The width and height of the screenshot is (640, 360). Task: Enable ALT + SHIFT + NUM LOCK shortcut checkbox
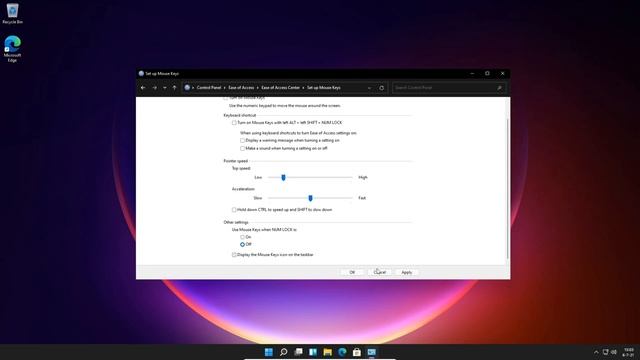pos(234,123)
